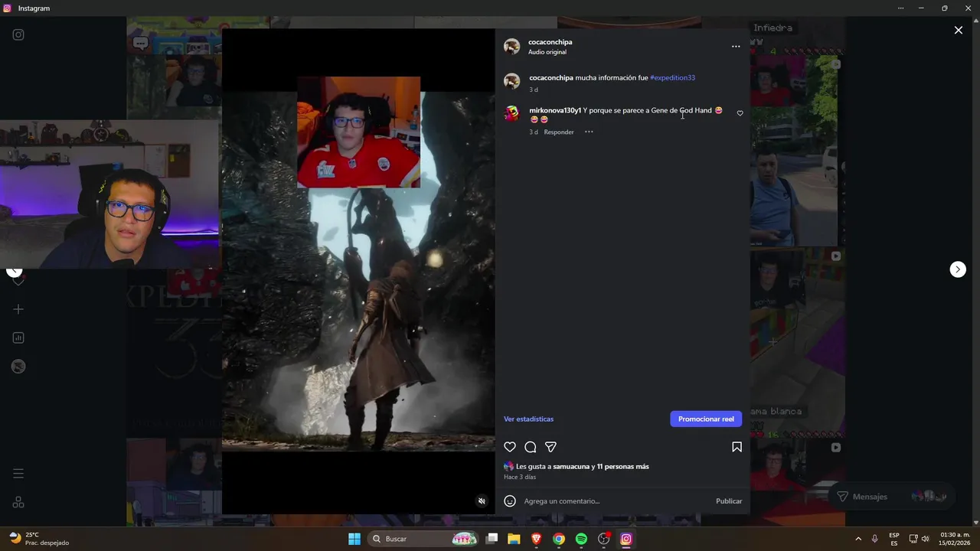Save the reel with the bookmark icon

(x=737, y=447)
